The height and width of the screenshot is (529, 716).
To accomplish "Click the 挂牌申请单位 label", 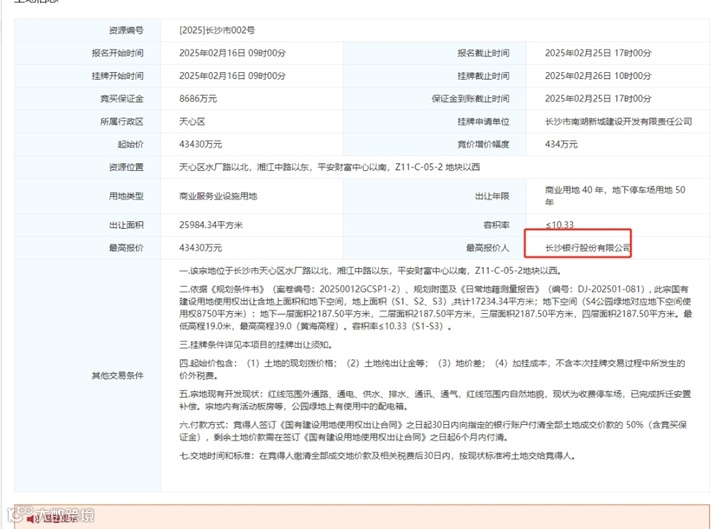I will click(483, 122).
